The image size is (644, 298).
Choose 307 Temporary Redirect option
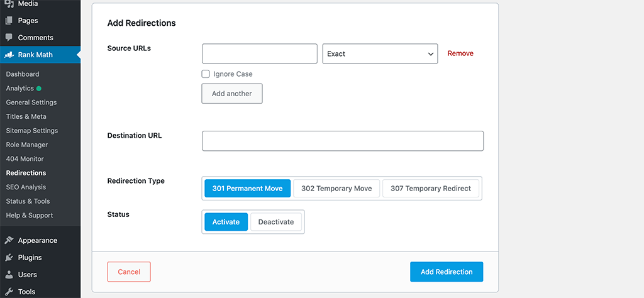tap(431, 189)
